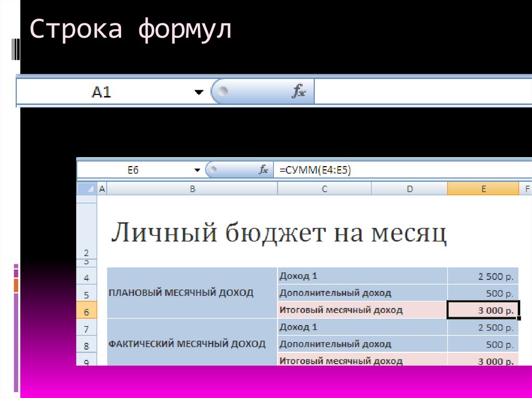Screen dimensions: 532x398
Task: Click column F header
Action: (x=526, y=188)
